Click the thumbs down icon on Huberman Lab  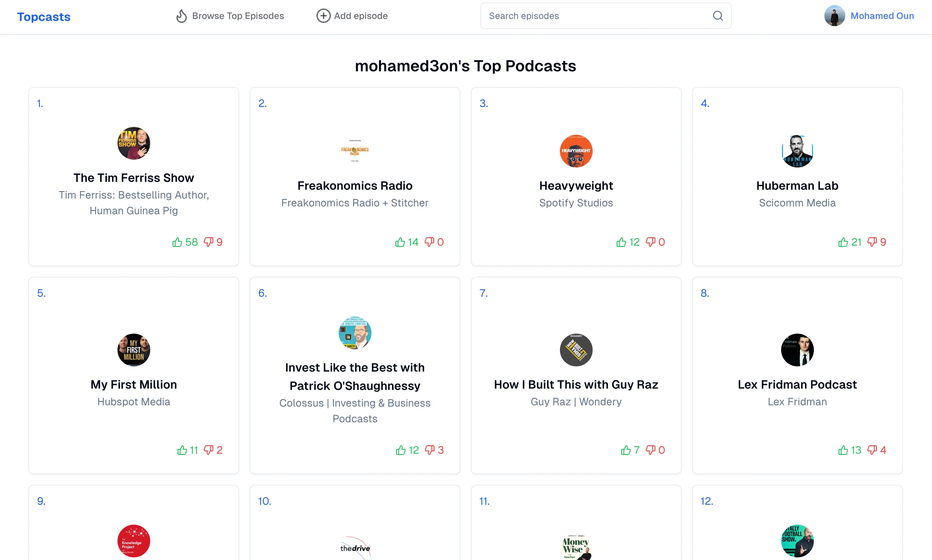pyautogui.click(x=871, y=241)
